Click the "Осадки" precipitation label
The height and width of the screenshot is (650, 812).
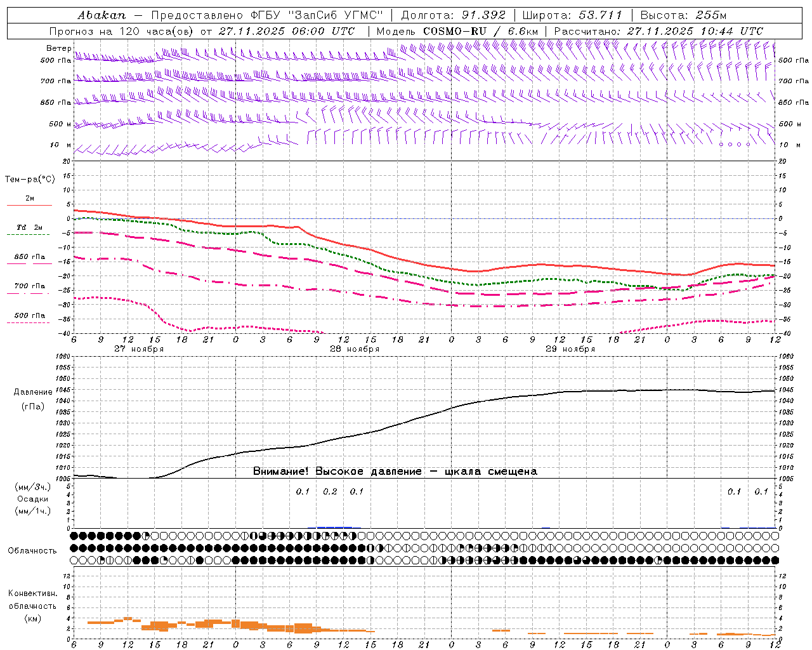click(x=33, y=499)
